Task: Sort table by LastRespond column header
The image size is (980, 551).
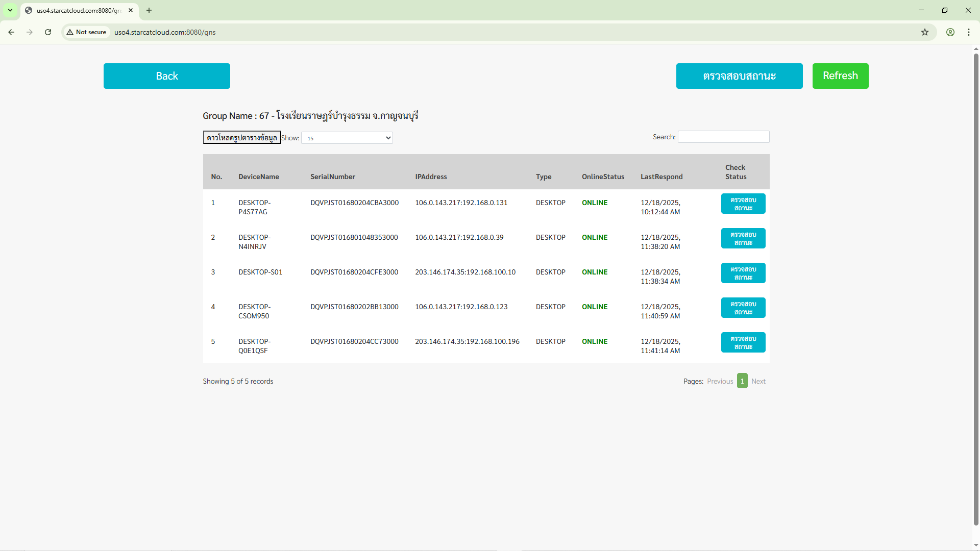Action: pos(661,177)
